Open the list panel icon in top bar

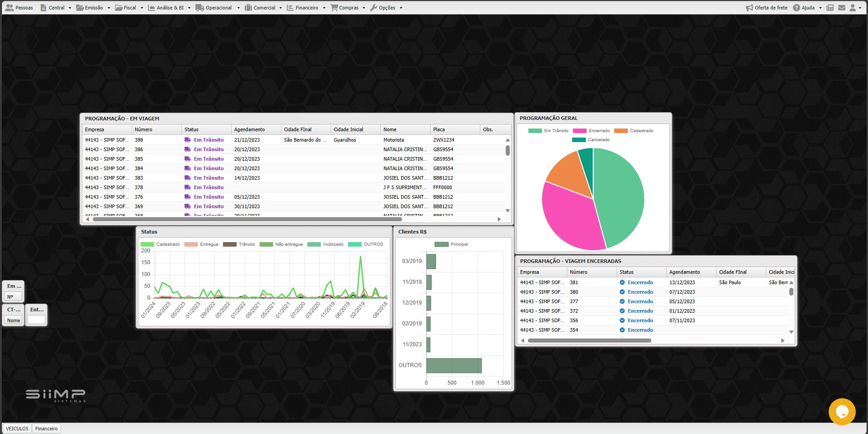click(x=830, y=8)
